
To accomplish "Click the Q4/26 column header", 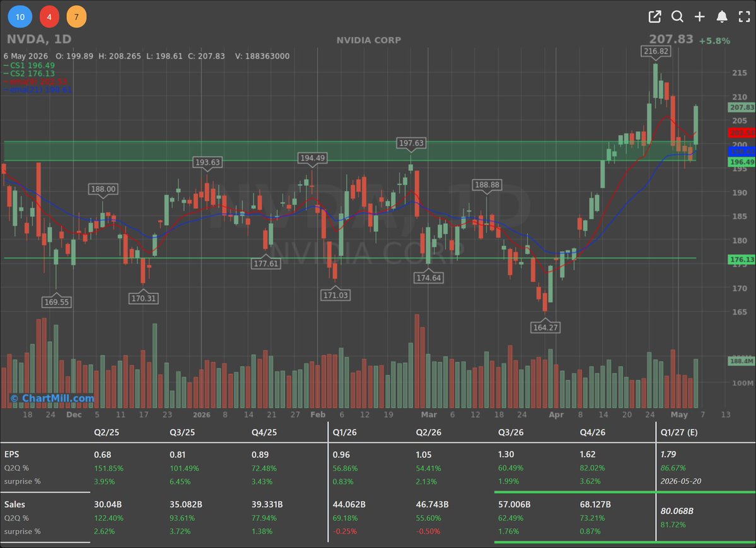I will tap(593, 432).
